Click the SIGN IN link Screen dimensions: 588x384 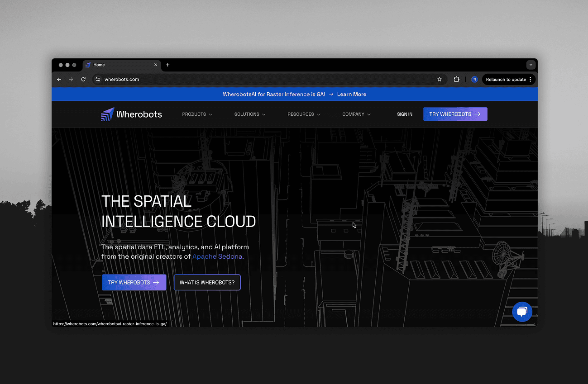[x=405, y=114]
